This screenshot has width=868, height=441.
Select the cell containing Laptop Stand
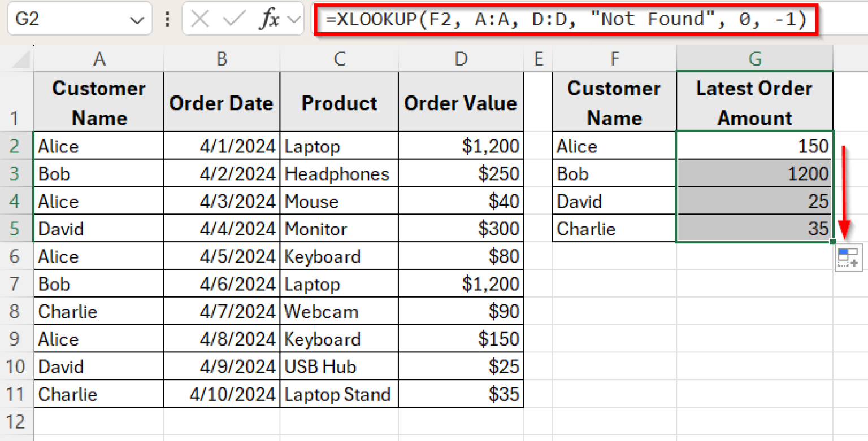[339, 394]
